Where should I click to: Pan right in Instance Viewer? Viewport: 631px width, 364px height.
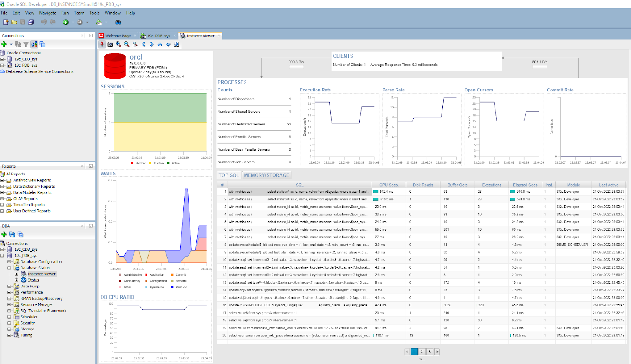pyautogui.click(x=152, y=44)
